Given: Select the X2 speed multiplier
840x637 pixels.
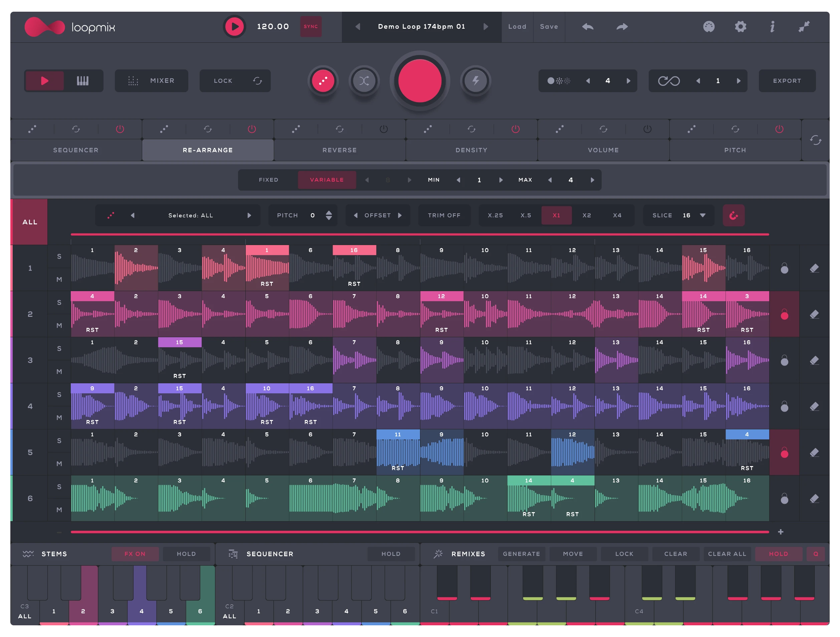Looking at the screenshot, I should 587,215.
